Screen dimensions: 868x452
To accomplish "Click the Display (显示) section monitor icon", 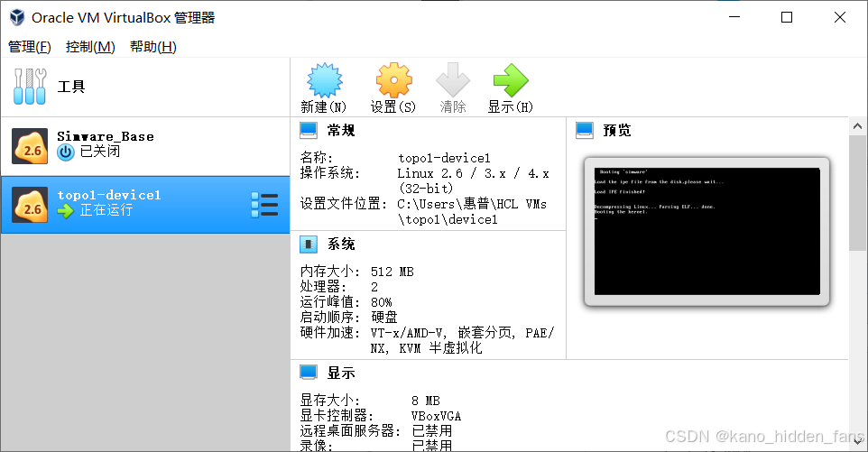I will pos(309,373).
